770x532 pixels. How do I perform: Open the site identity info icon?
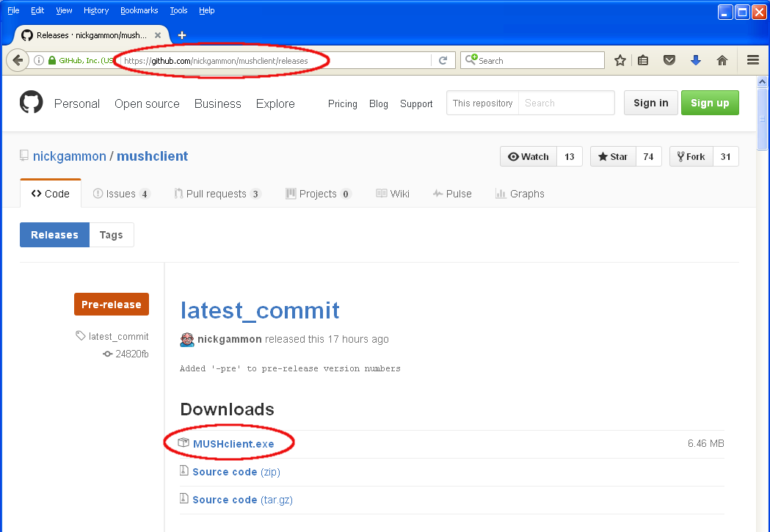coord(39,60)
